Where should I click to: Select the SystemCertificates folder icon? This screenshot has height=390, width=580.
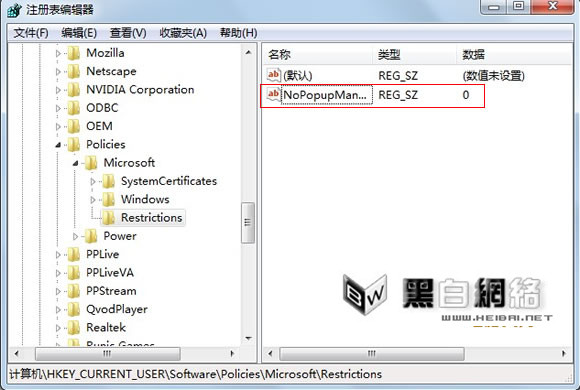click(x=108, y=181)
